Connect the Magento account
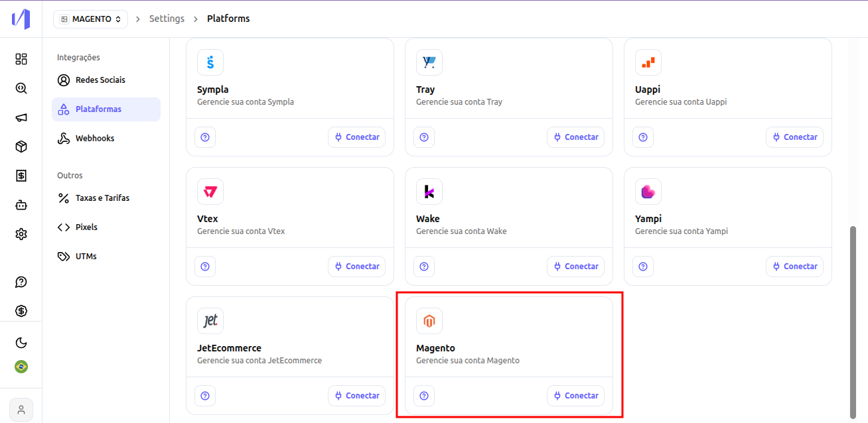 pos(575,396)
